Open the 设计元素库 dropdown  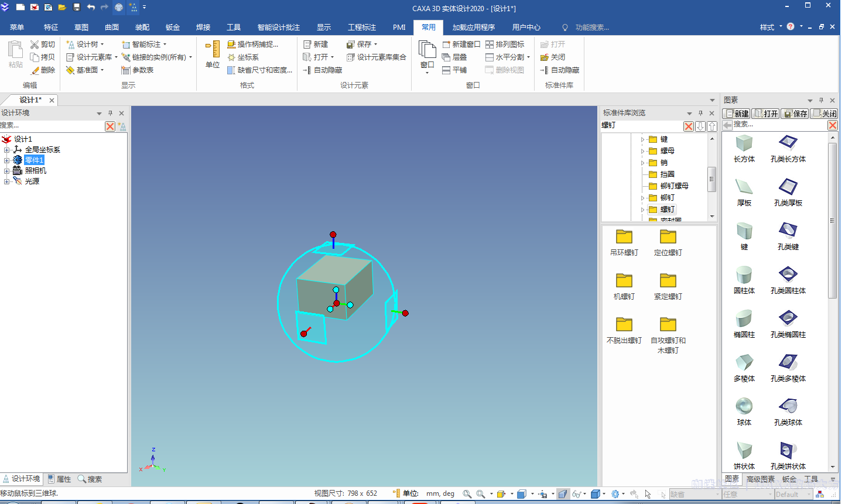point(116,57)
